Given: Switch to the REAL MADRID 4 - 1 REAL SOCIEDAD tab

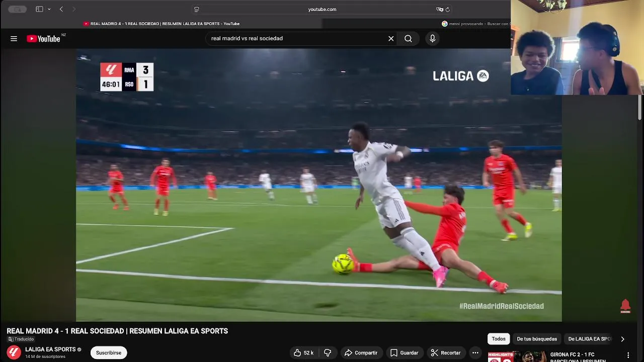Looking at the screenshot, I should [x=162, y=24].
